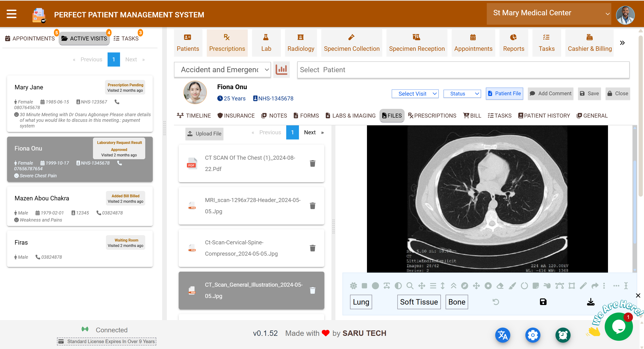Open the Select Visit dropdown
Screen dimensions: 644x349
415,94
